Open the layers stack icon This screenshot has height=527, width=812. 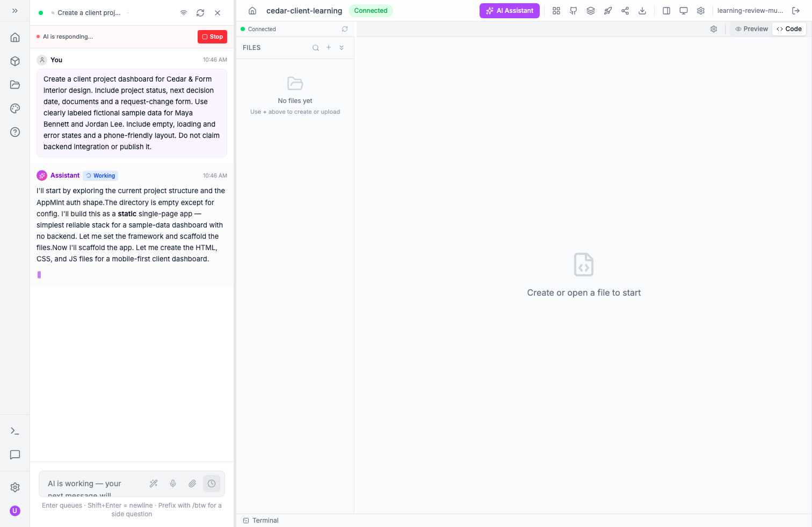[x=591, y=11]
